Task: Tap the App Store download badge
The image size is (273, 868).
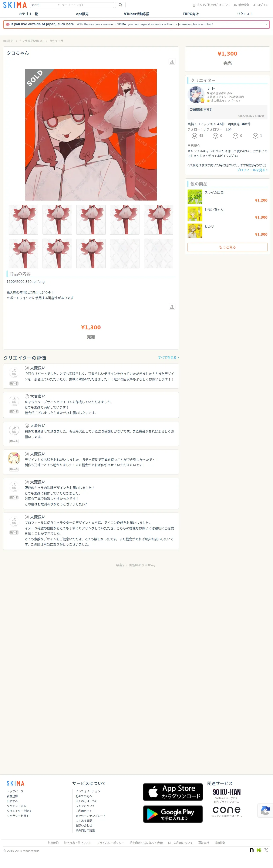Action: tap(173, 792)
